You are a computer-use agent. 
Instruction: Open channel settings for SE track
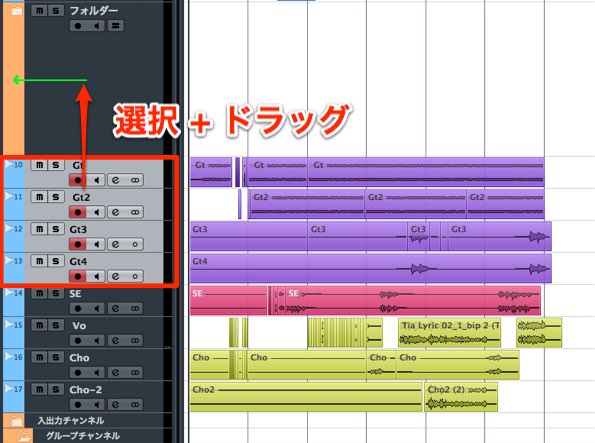point(116,308)
